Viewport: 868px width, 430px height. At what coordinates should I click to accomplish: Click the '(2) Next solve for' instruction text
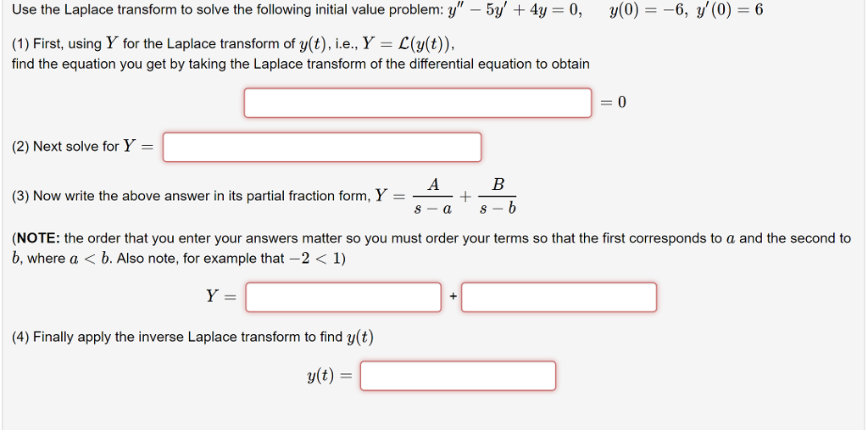pos(65,147)
